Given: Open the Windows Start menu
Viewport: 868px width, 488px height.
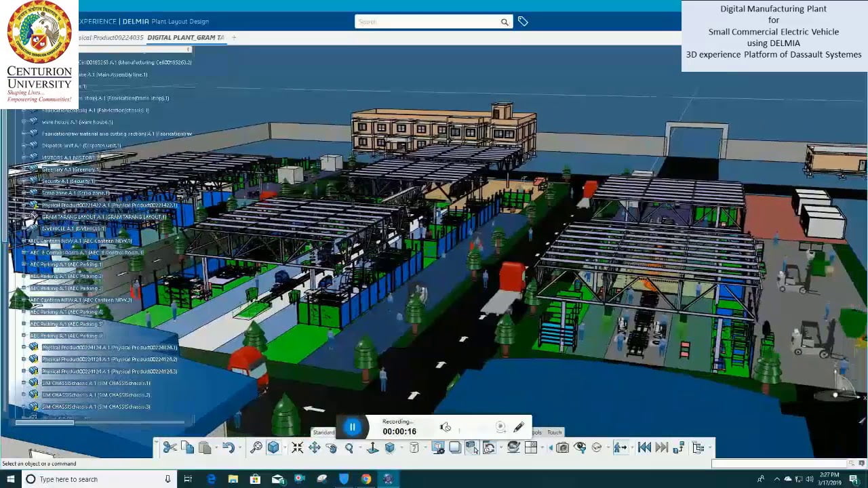Looking at the screenshot, I should [x=10, y=479].
